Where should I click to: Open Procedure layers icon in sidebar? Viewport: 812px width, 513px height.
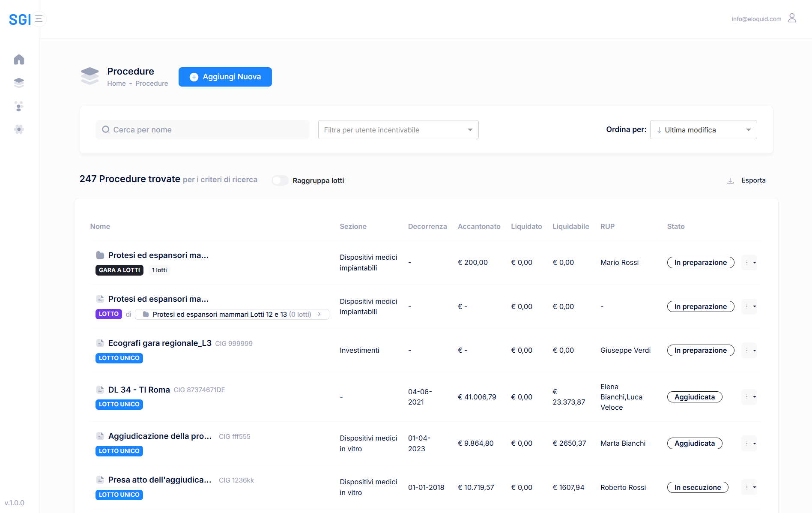pos(19,83)
